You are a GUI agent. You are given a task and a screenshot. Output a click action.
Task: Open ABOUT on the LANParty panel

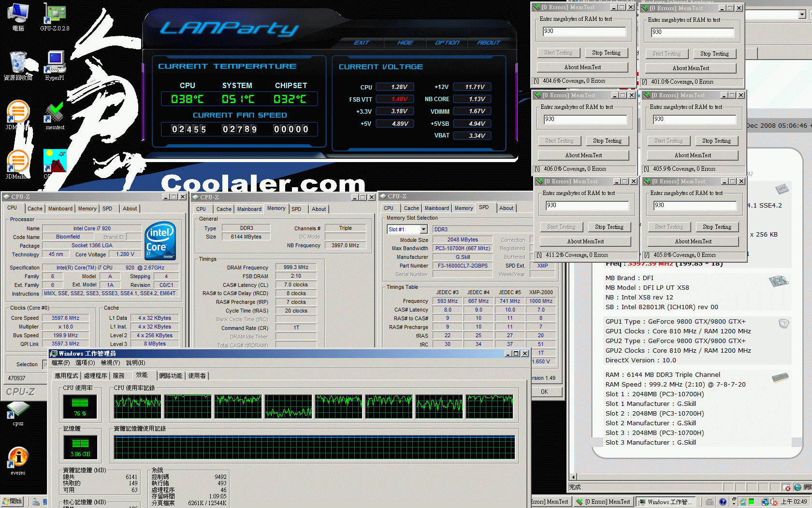click(489, 43)
